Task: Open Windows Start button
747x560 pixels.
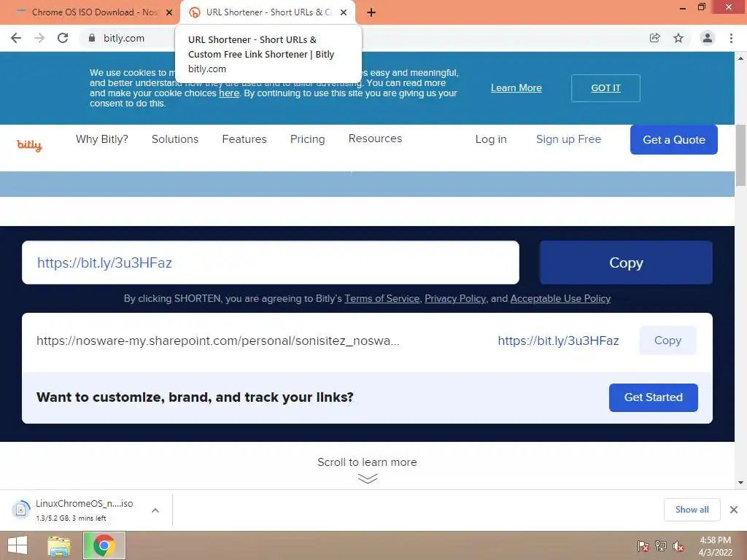Action: point(18,545)
